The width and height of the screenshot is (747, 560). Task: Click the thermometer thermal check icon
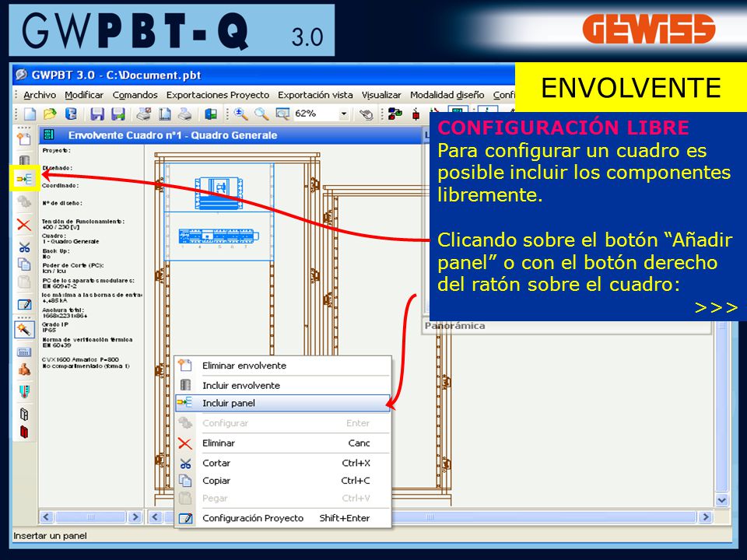pos(24,391)
